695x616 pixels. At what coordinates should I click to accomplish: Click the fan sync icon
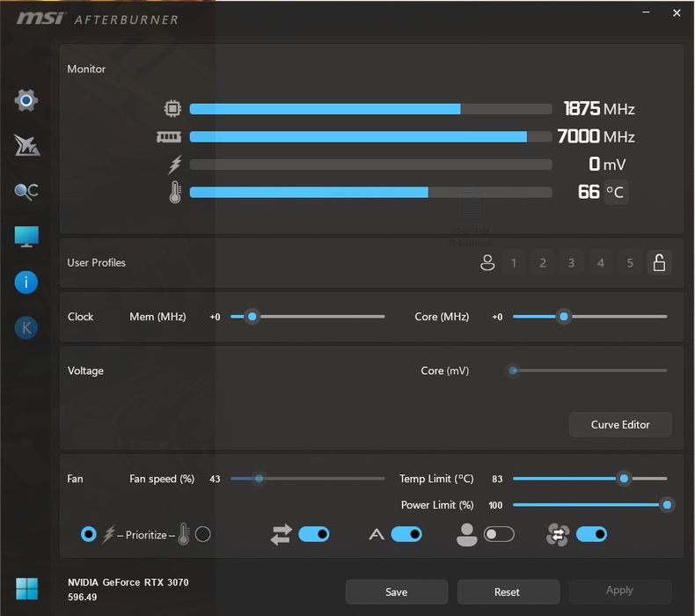pyautogui.click(x=558, y=534)
